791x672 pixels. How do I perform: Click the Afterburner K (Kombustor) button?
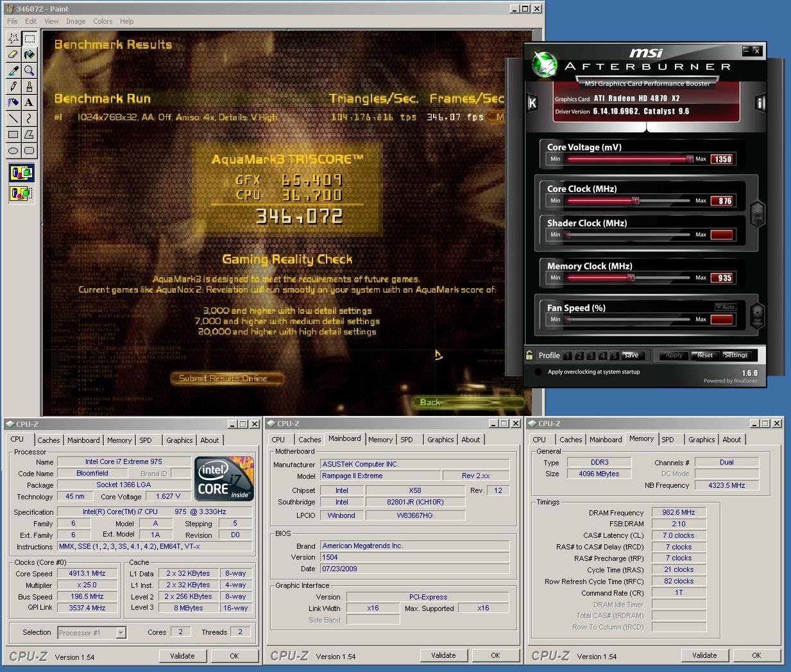click(x=532, y=103)
